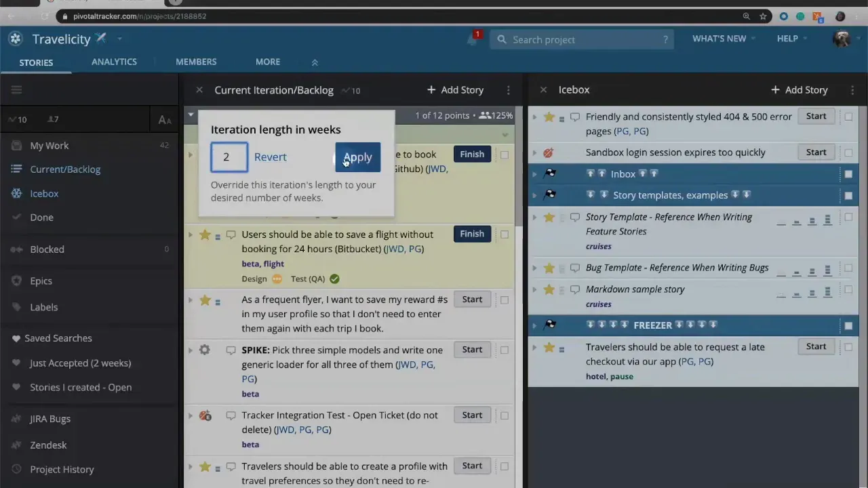Apply the iteration length override
The image size is (868, 488).
pos(357,157)
